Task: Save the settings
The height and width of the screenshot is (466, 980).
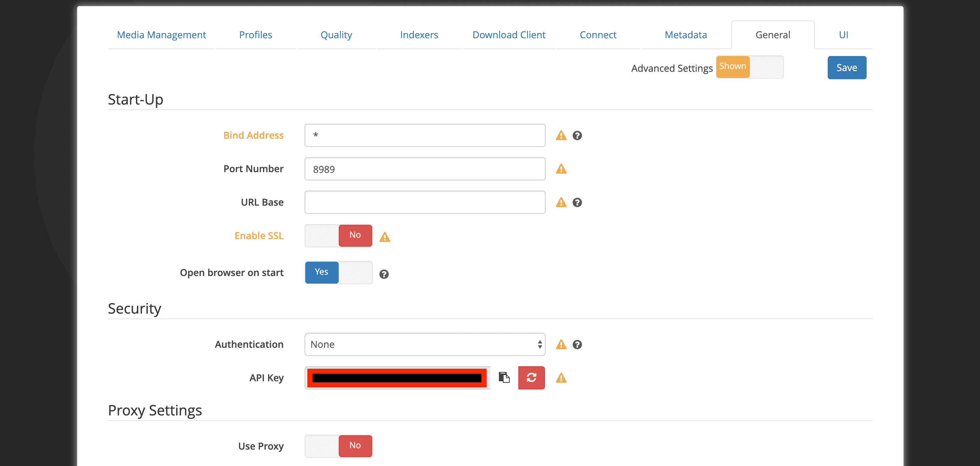Action: (847, 67)
